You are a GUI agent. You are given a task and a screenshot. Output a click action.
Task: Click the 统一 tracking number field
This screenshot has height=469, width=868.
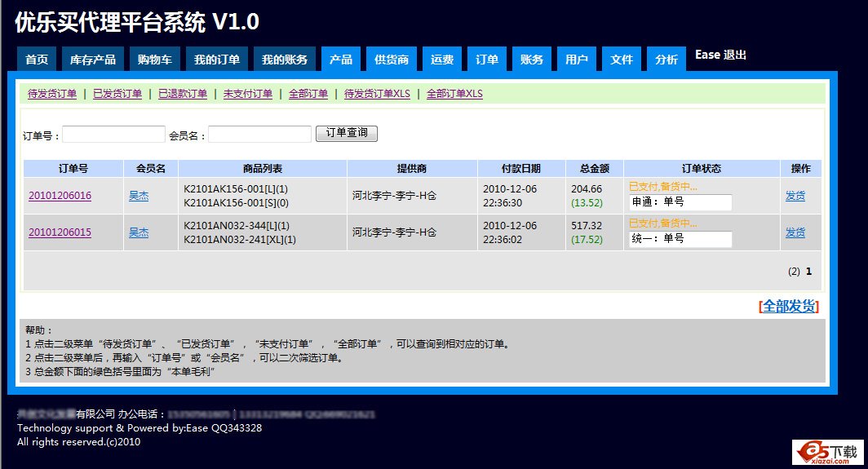(680, 239)
